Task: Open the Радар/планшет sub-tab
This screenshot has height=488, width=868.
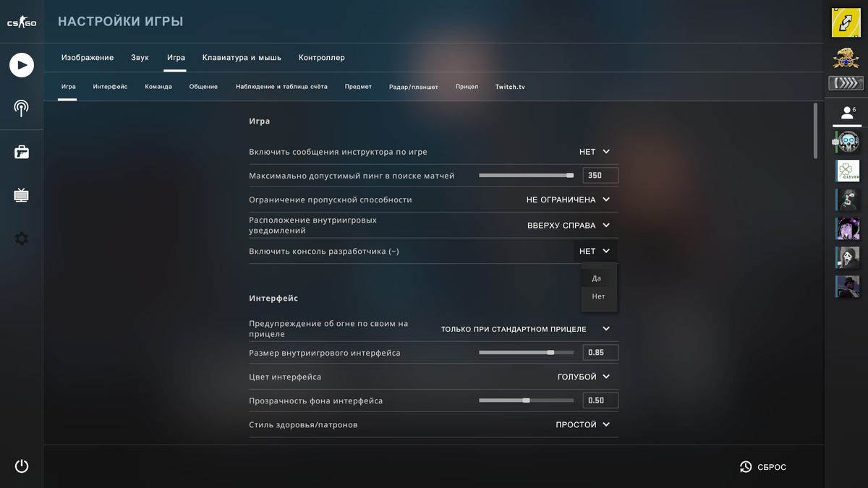Action: coord(414,87)
